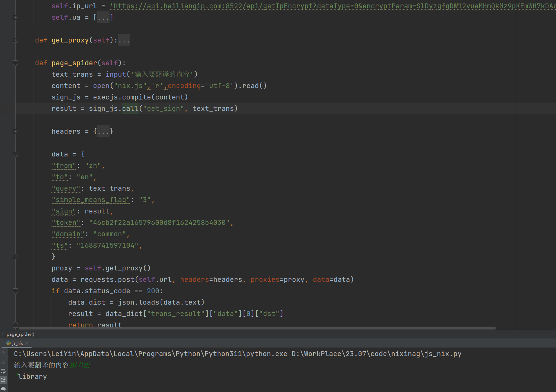The height and width of the screenshot is (392, 556).
Task: Click the green input text 图书馆 in console
Action: [80, 365]
